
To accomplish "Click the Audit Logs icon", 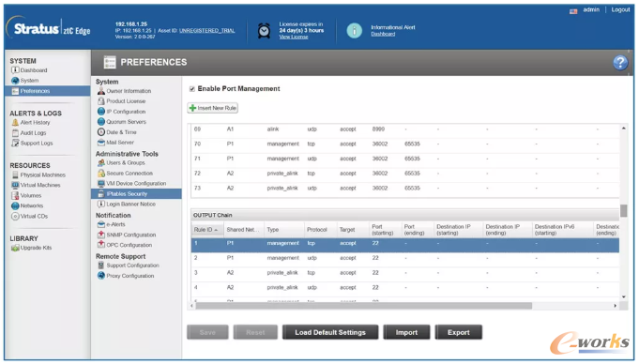I will tap(15, 133).
